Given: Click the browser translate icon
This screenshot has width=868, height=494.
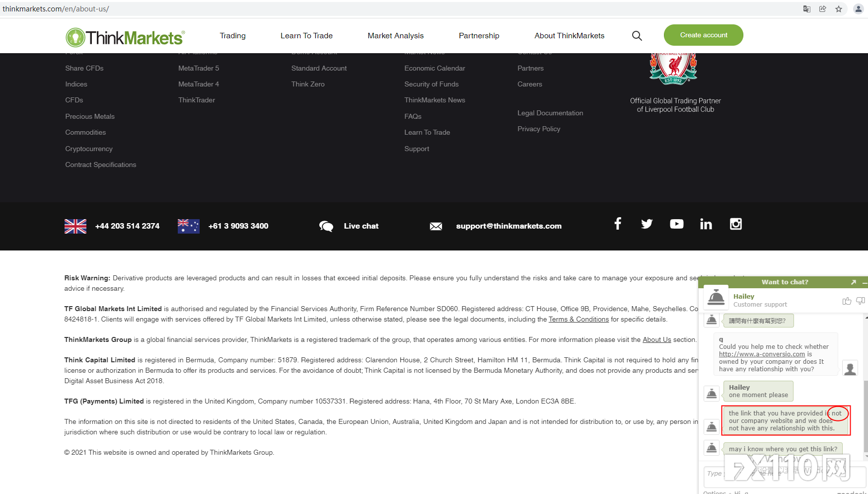Looking at the screenshot, I should (807, 9).
